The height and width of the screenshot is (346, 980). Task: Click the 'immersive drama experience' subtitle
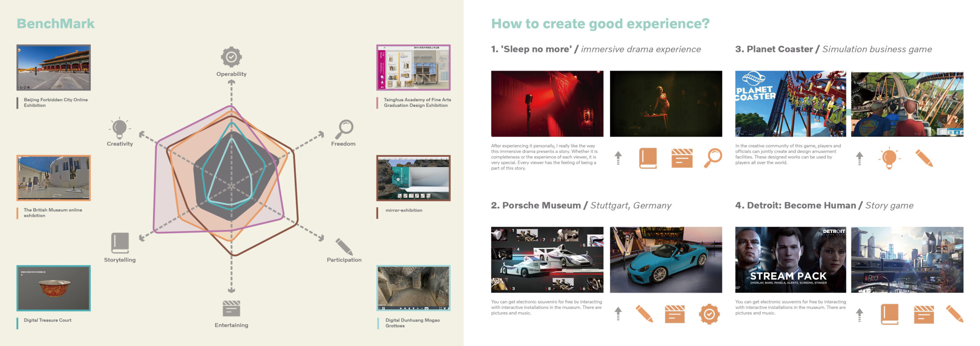point(641,49)
